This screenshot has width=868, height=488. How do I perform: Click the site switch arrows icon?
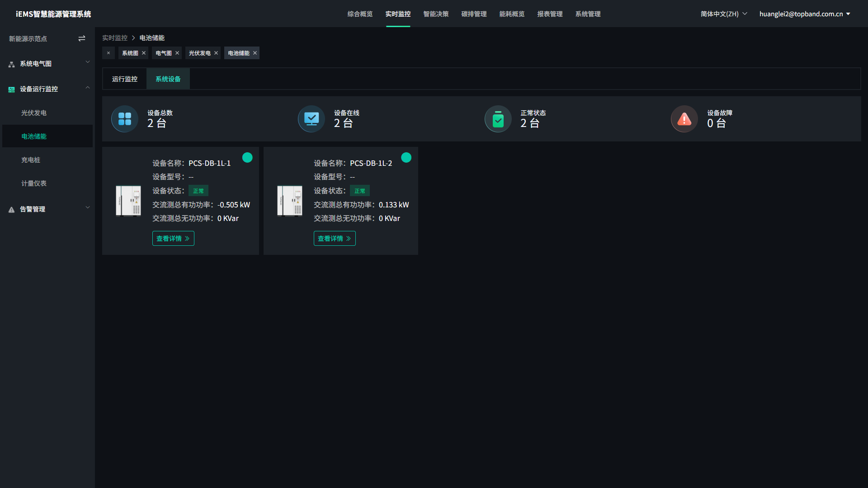pos(82,39)
